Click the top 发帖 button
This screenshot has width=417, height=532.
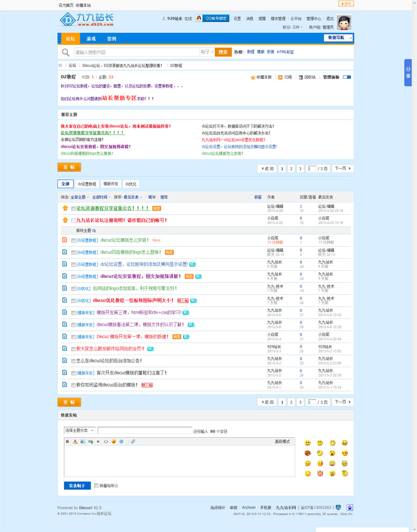coord(69,167)
